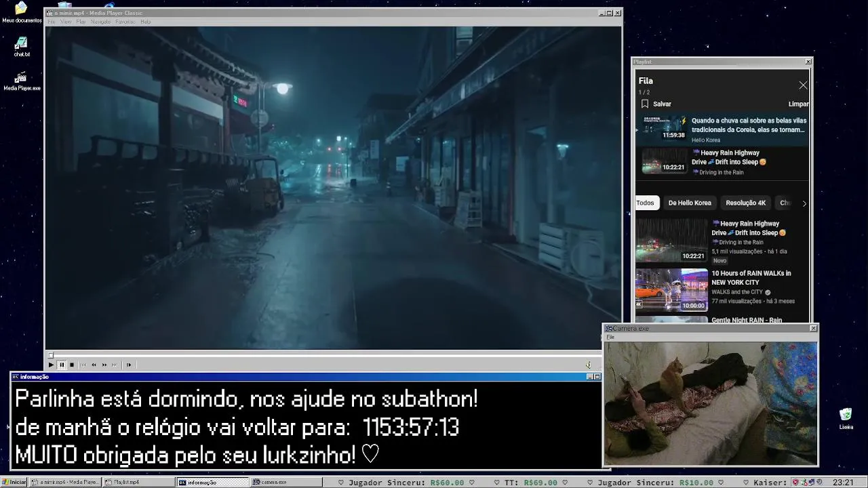Skip to the next track in player controls
Screen dimensions: 868x488
[115, 365]
